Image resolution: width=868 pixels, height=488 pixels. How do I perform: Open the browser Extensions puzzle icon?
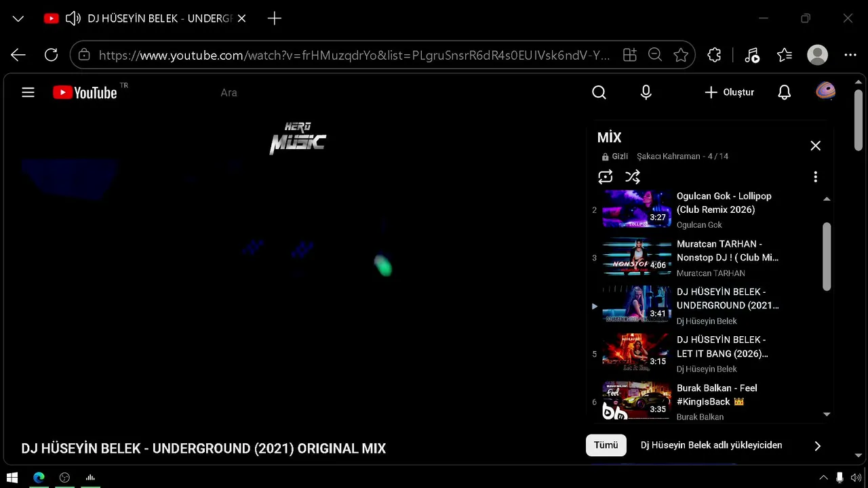714,56
